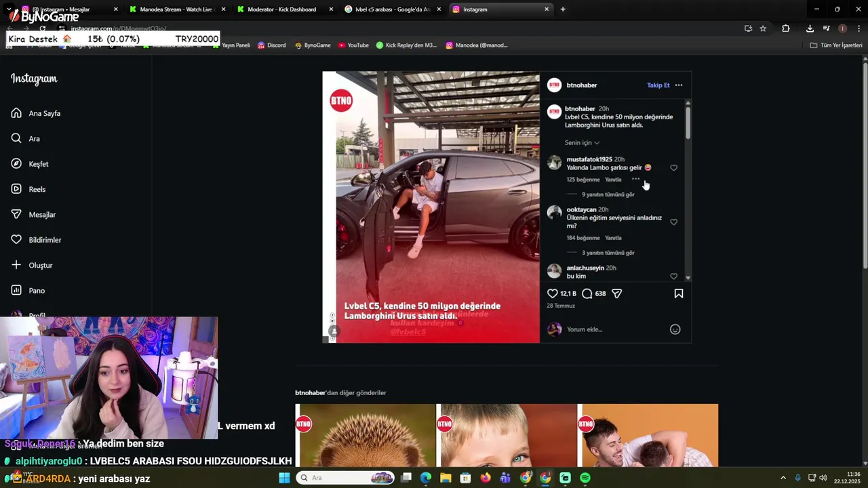868x488 pixels.
Task: Open Keşfet explore page
Action: pos(29,164)
